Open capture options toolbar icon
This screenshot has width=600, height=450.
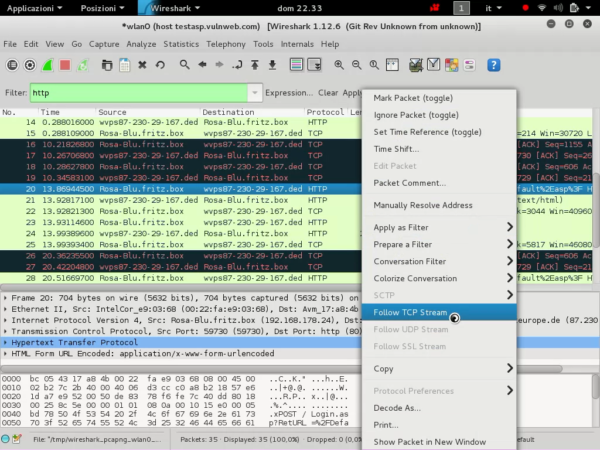coord(30,65)
